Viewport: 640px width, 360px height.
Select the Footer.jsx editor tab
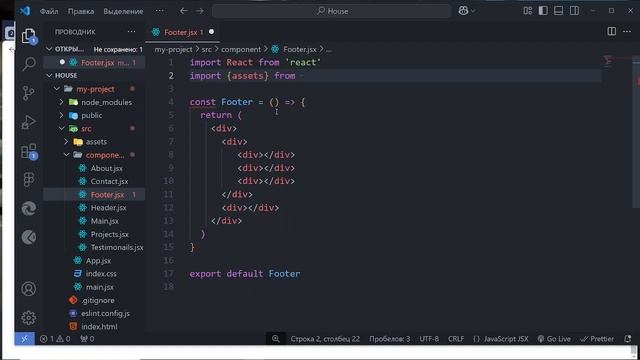(x=182, y=32)
